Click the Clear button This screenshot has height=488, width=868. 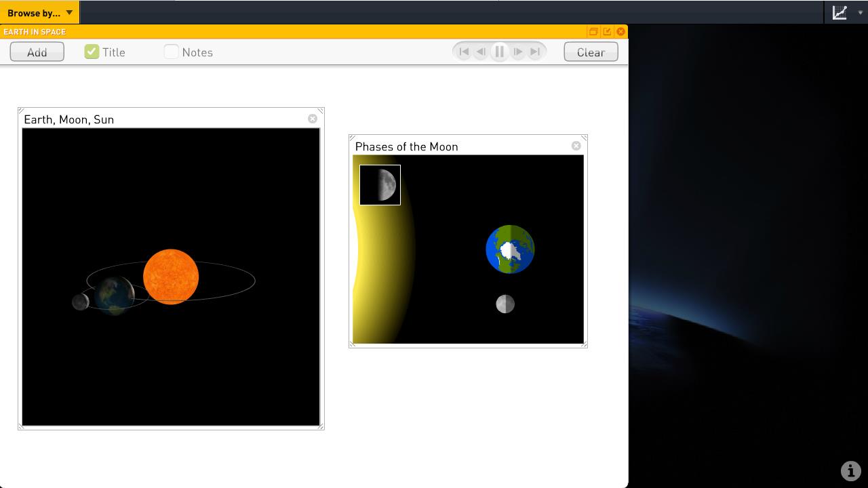(x=591, y=52)
